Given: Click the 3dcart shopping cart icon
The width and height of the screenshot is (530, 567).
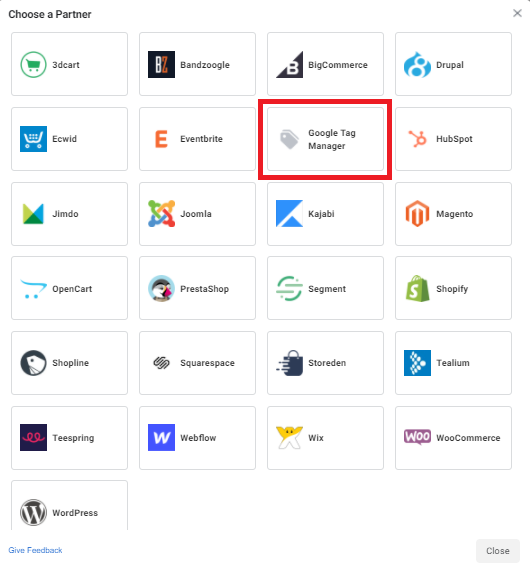Looking at the screenshot, I should [x=33, y=65].
